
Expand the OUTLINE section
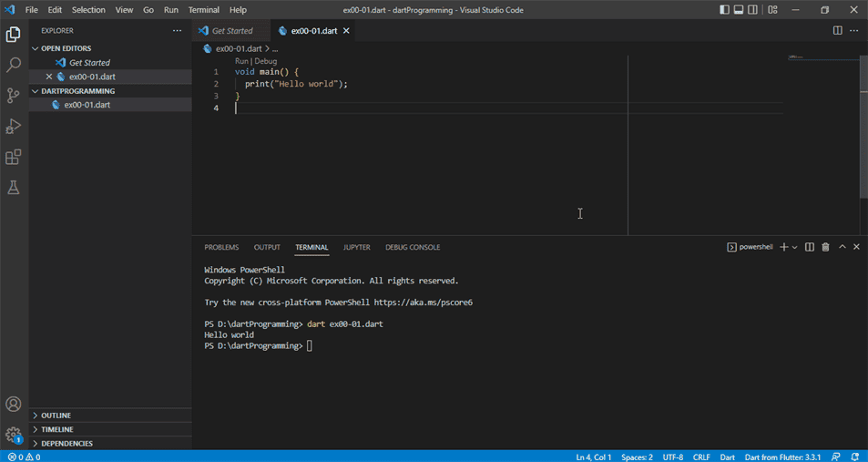(56, 416)
